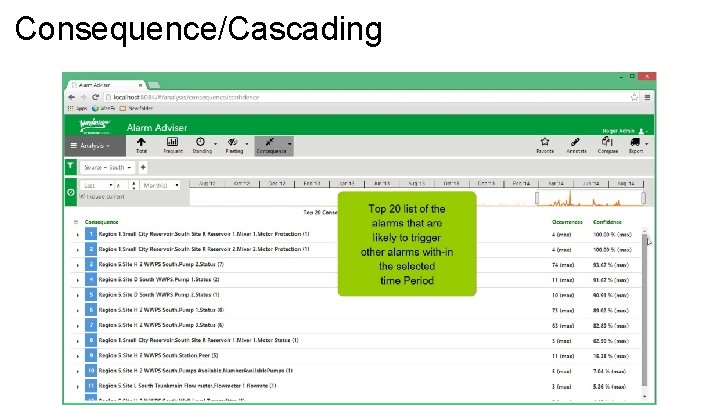Click the left handle of timeline range
This screenshot has width=720, height=405.
[537, 198]
